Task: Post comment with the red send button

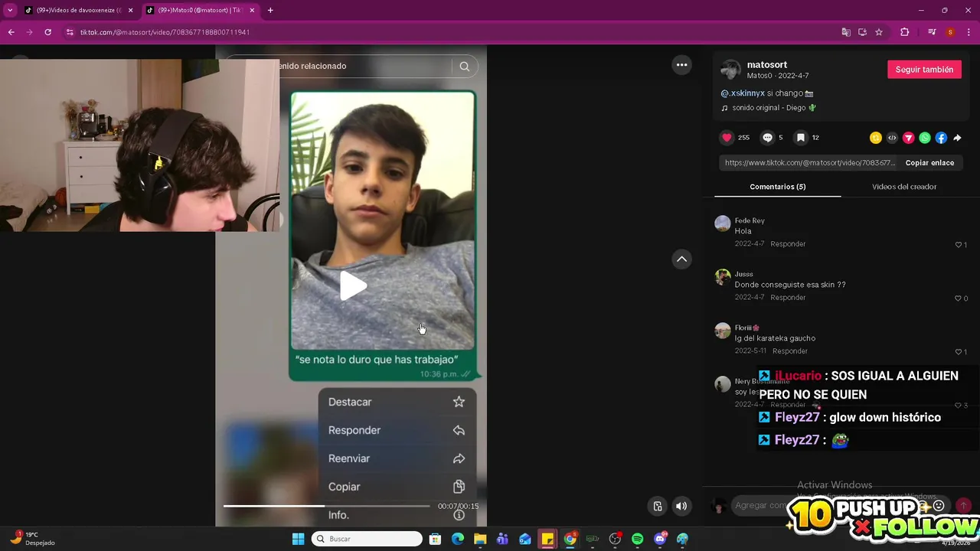Action: click(963, 505)
